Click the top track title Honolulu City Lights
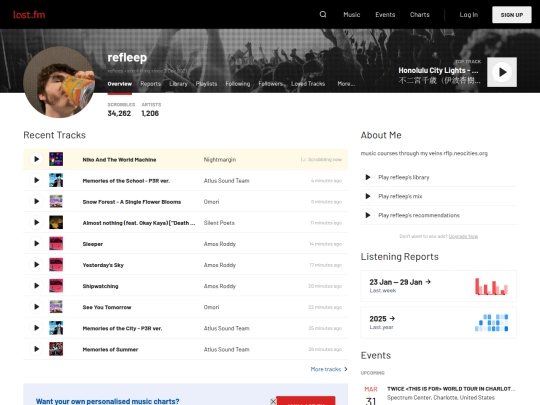Viewport: 540px width, 405px height. (x=438, y=70)
